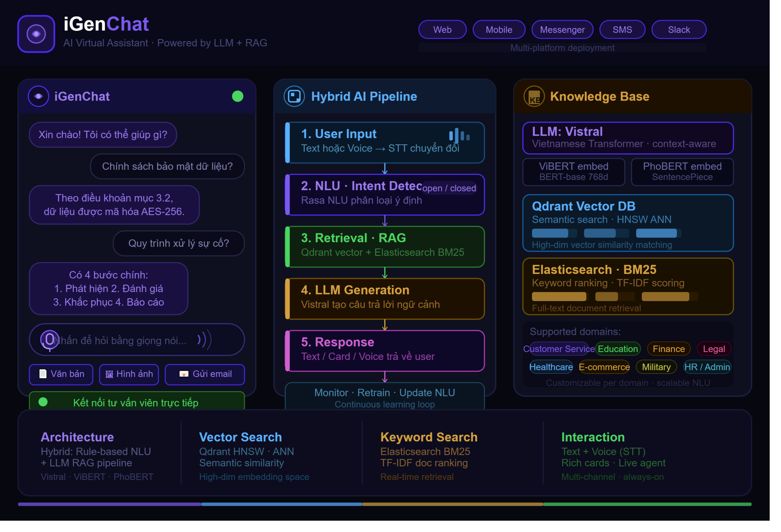Select the Web platform pill

click(x=443, y=30)
